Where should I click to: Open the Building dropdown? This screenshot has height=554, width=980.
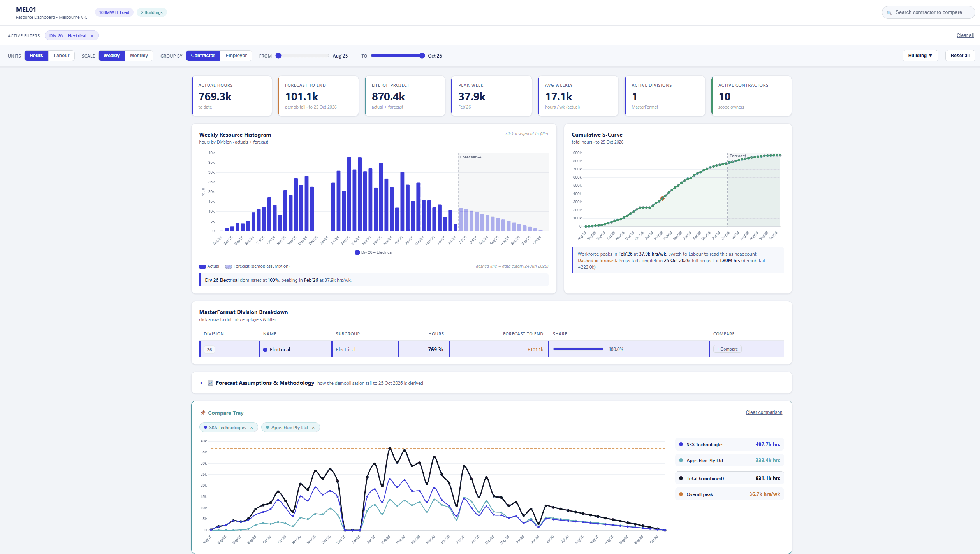tap(920, 56)
